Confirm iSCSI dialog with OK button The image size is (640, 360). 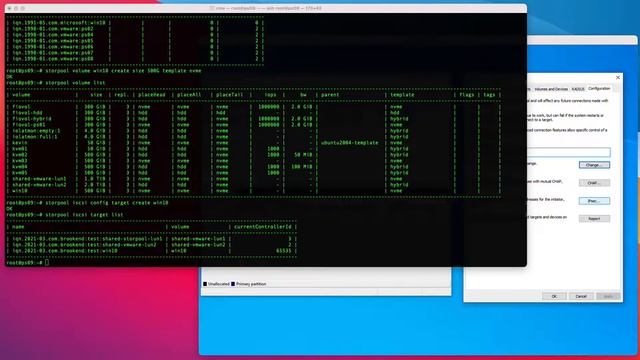(554, 296)
